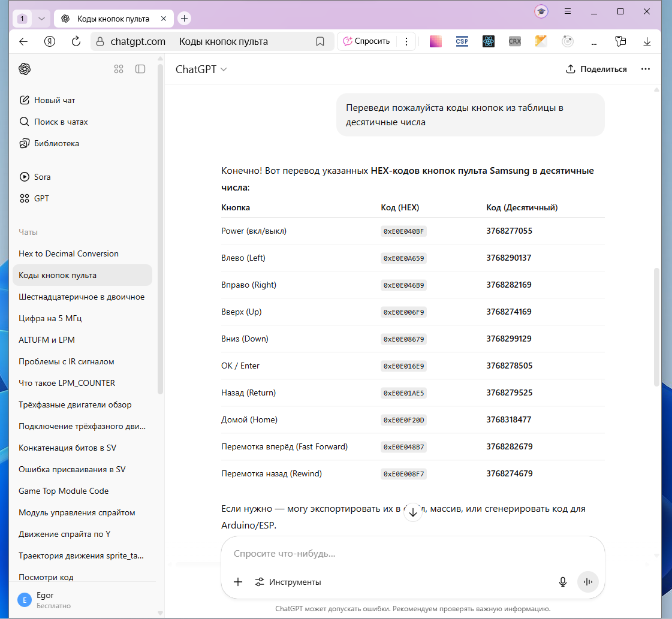This screenshot has width=672, height=619.
Task: Open the extensions puzzle panel icon
Action: point(620,41)
